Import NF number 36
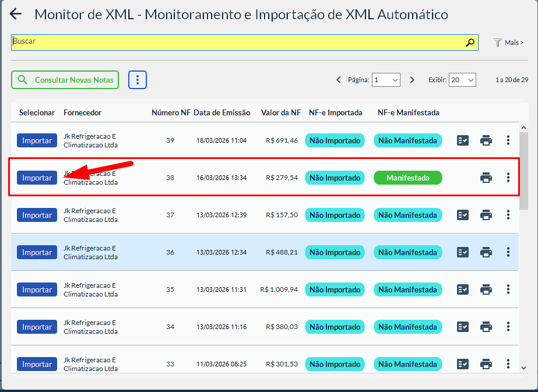This screenshot has height=392, width=538. 37,252
